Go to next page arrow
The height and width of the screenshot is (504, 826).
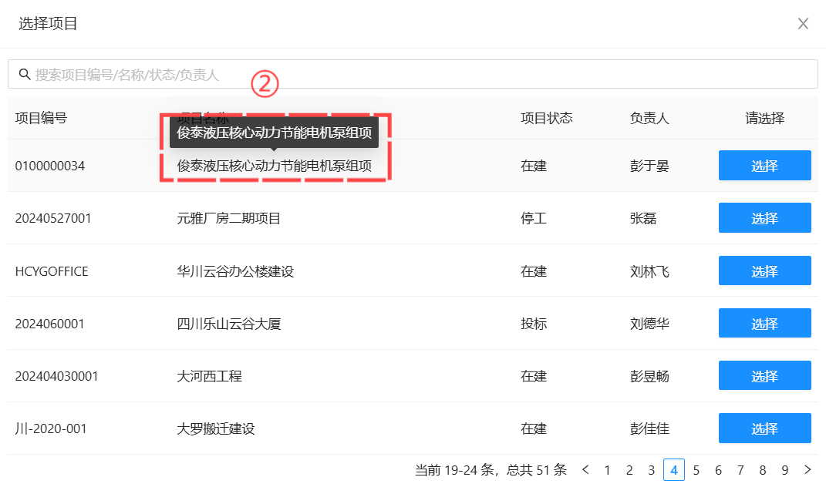coord(807,470)
